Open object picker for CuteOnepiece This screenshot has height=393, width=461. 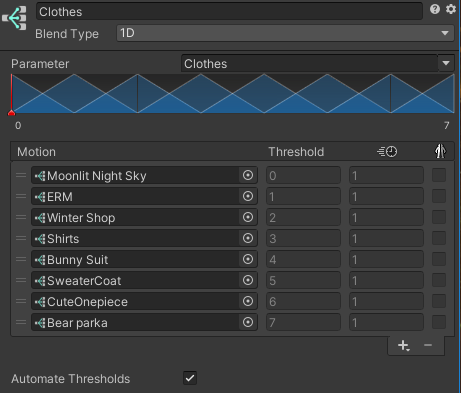(248, 301)
